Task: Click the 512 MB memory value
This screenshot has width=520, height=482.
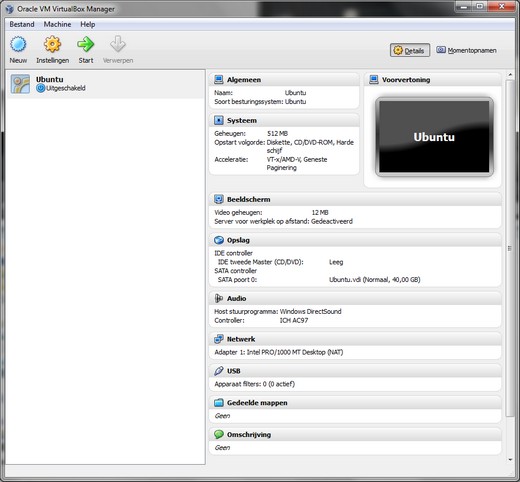Action: click(277, 133)
